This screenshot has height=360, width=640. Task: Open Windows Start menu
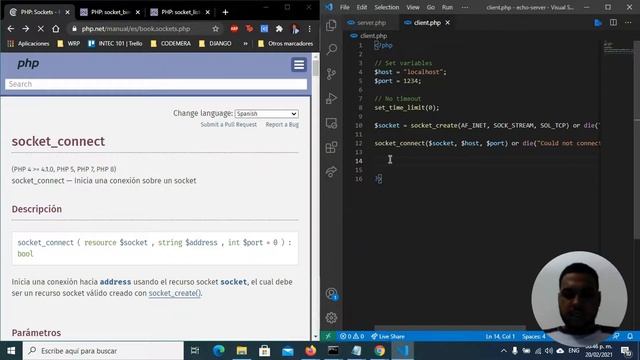point(11,351)
